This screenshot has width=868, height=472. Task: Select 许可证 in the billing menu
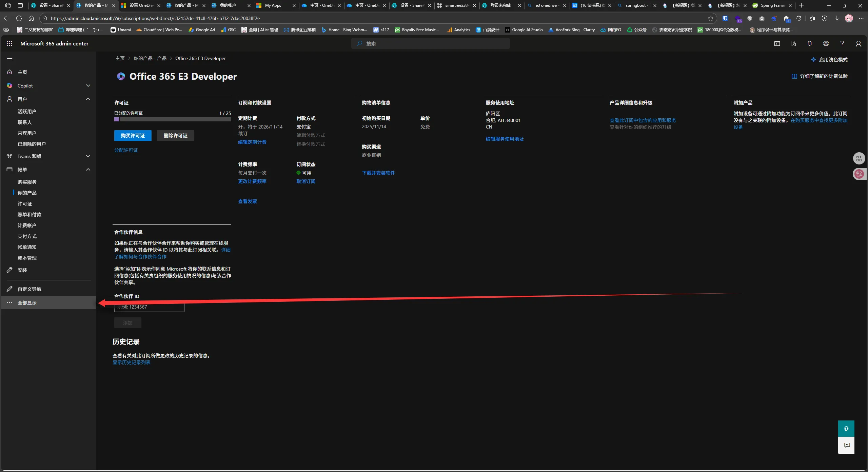25,204
